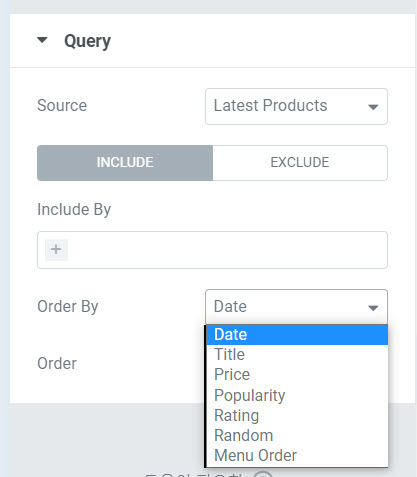This screenshot has width=417, height=477.
Task: Open the Latest Products source dropdown
Action: click(296, 106)
